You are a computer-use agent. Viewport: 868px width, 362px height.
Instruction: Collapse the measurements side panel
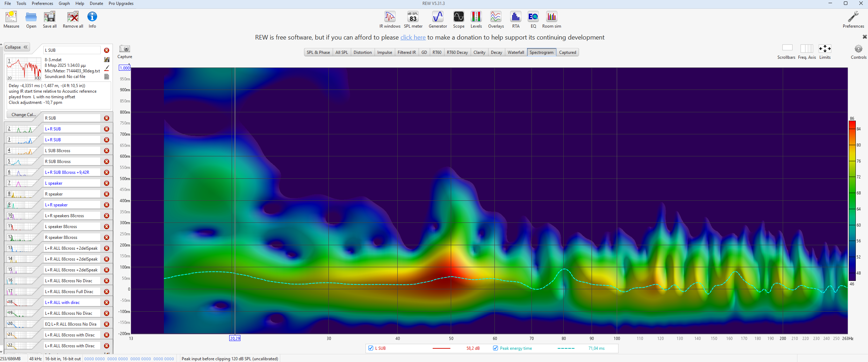pos(16,47)
